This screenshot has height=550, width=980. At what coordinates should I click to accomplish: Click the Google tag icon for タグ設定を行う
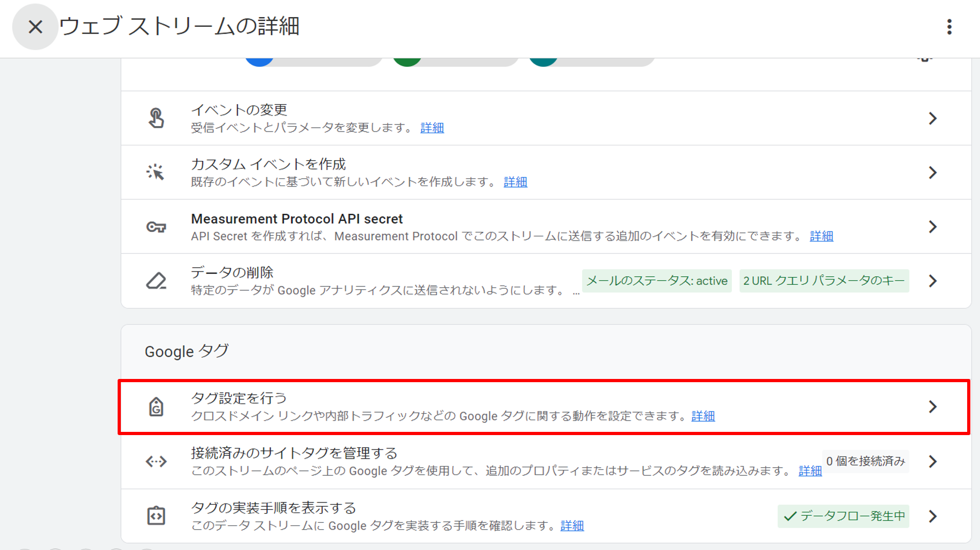(x=156, y=407)
